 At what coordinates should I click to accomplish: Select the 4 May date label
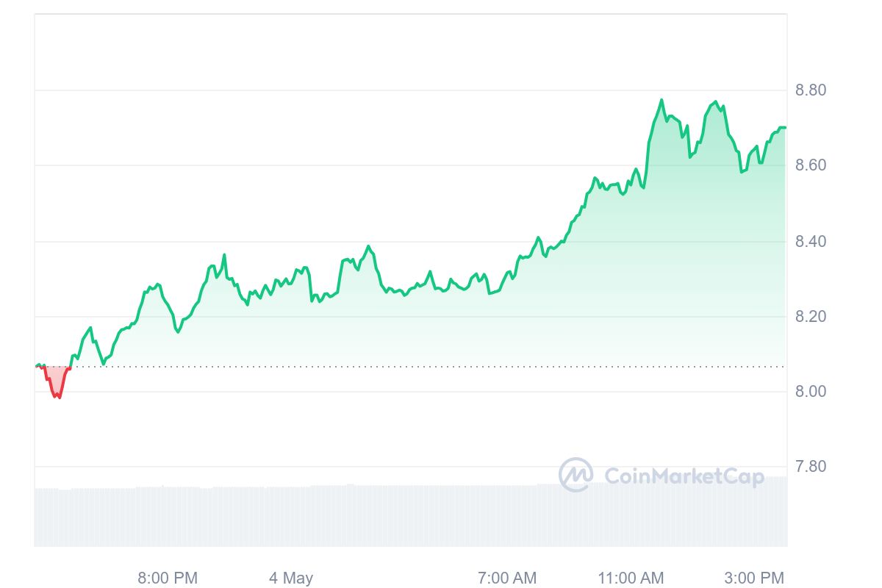(291, 578)
